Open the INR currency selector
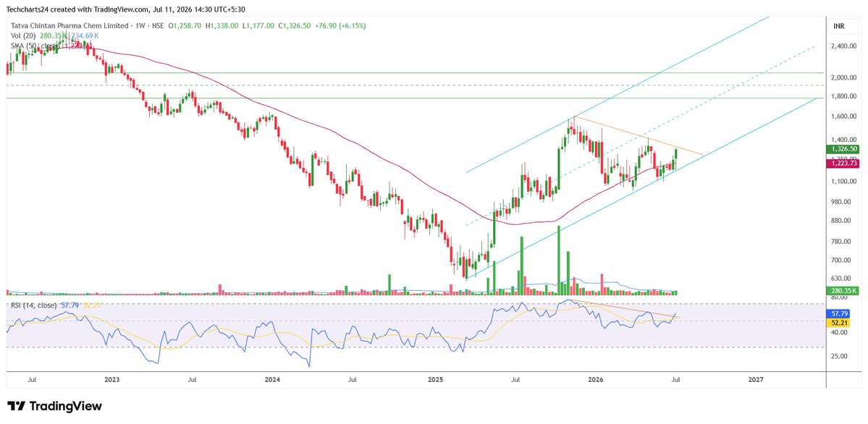This screenshot has width=868, height=424. [839, 26]
